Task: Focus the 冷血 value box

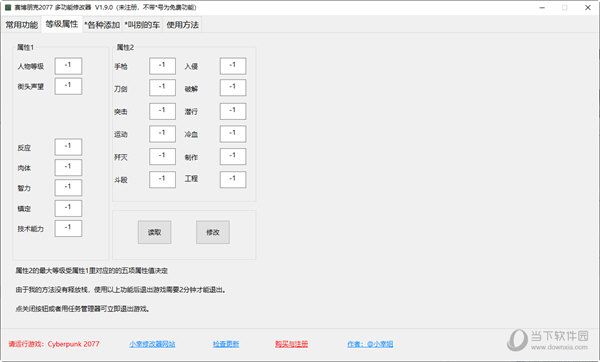Action: (x=233, y=134)
